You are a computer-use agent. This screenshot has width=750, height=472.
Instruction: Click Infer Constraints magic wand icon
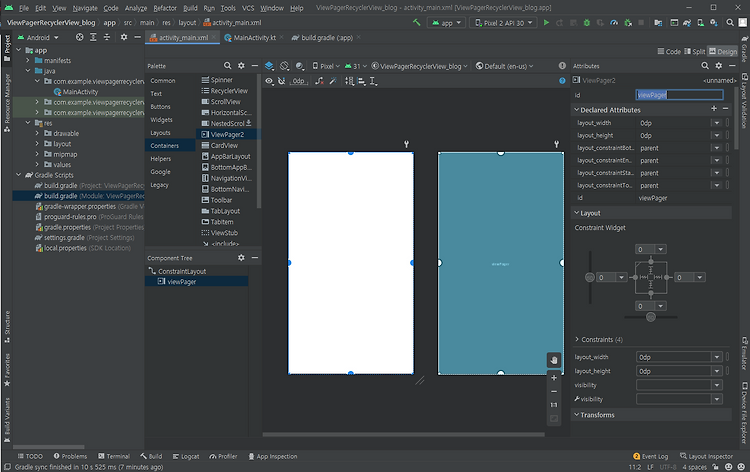(x=333, y=81)
